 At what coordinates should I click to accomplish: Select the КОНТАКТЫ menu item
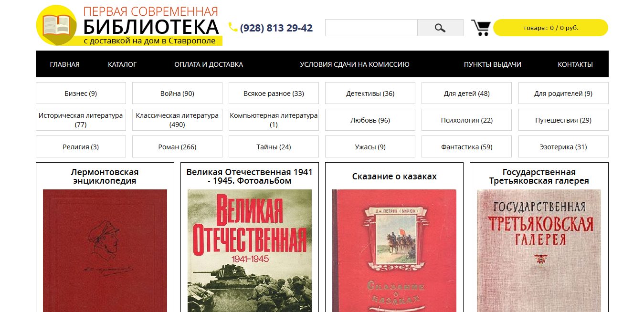pyautogui.click(x=575, y=64)
